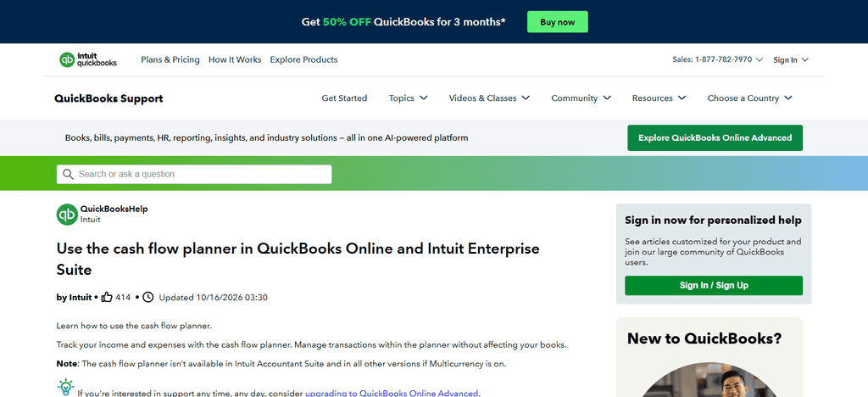Click the QuickBooksHelp author name
This screenshot has width=868, height=397.
coord(114,209)
